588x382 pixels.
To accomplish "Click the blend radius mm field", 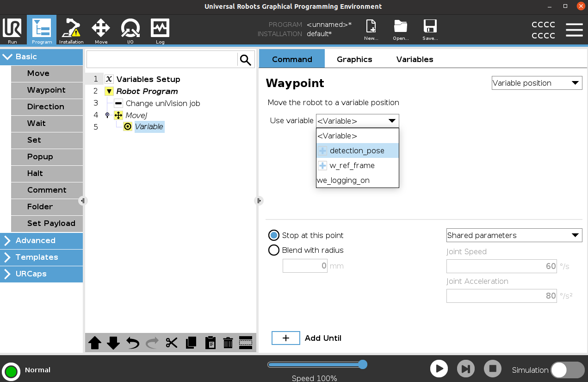I will point(305,266).
